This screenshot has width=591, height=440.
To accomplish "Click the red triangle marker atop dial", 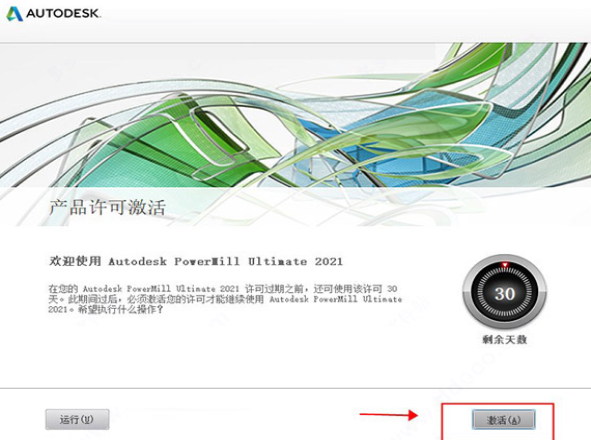I will (505, 265).
